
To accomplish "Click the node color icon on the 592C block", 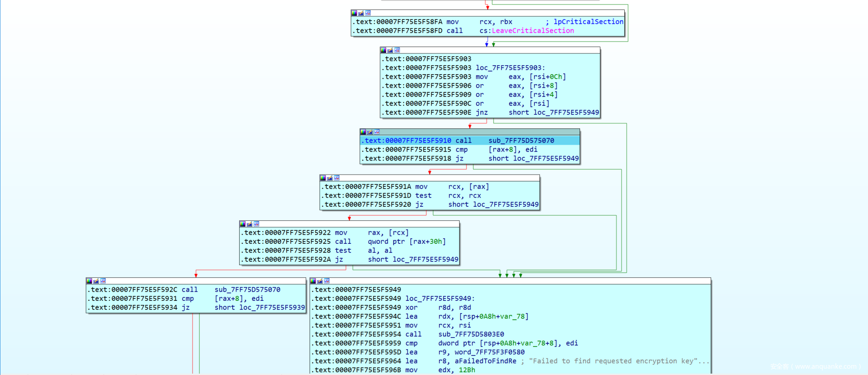I will click(x=89, y=281).
